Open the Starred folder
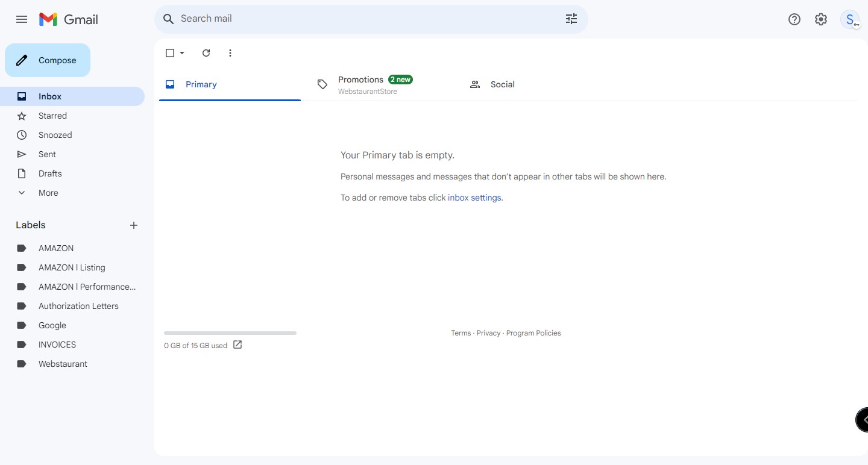 (x=72, y=116)
